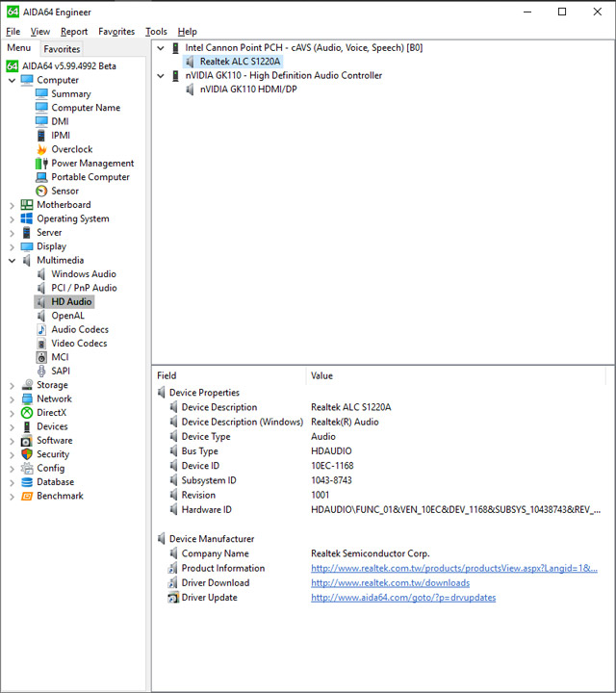Click the Power Management battery icon

click(41, 163)
